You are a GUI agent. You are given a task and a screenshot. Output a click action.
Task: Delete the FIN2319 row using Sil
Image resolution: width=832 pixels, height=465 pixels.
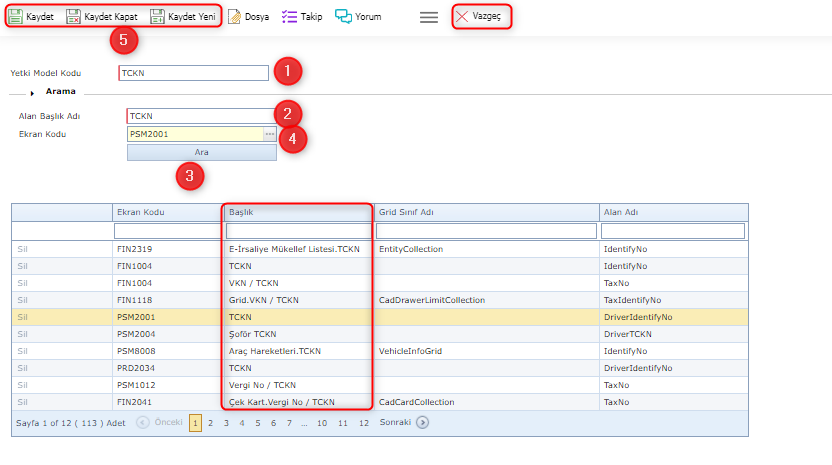pyautogui.click(x=23, y=249)
